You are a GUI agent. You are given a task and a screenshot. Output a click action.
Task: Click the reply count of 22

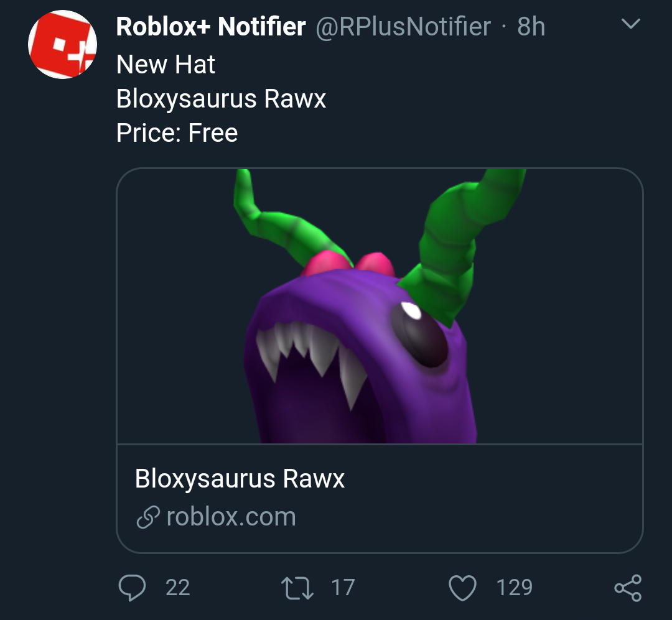tap(177, 588)
